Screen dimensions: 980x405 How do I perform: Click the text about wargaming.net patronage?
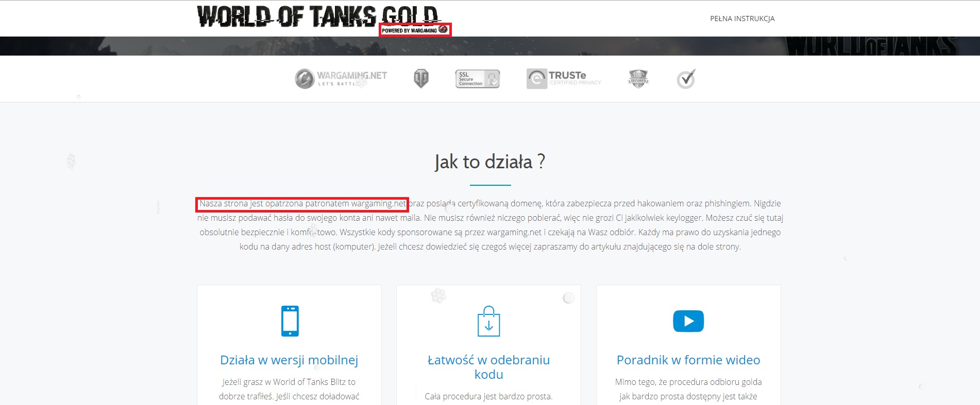click(302, 204)
